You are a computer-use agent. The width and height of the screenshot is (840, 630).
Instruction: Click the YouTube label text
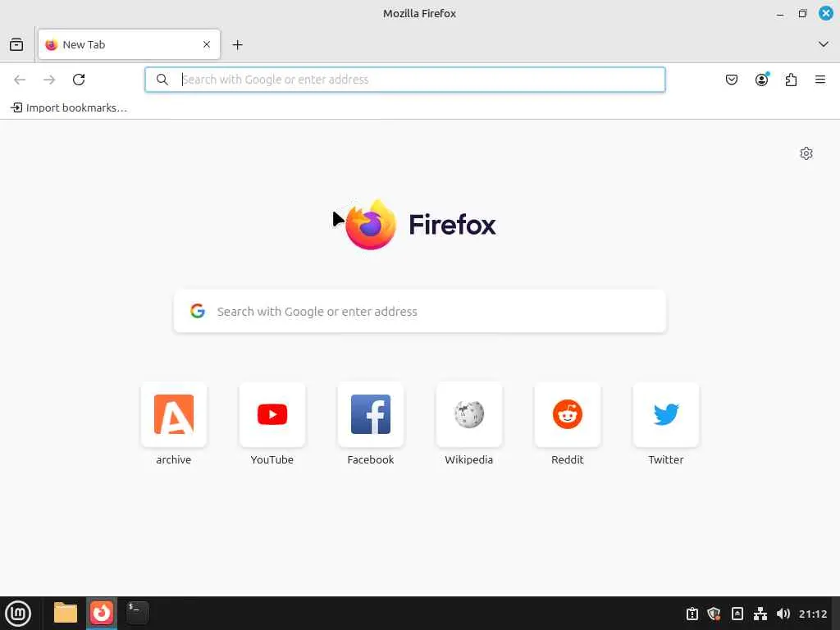click(272, 459)
